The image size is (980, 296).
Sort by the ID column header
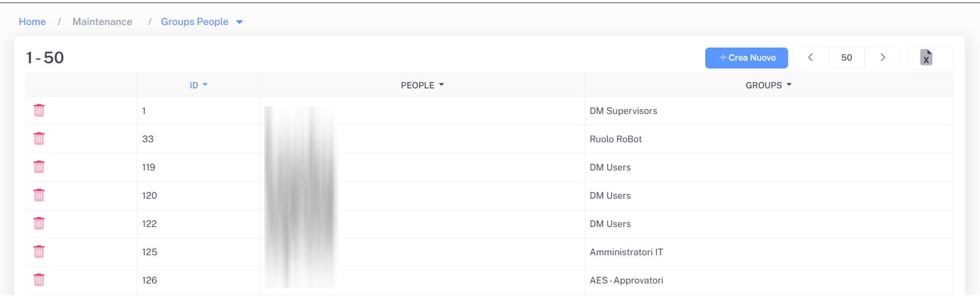[x=194, y=85]
